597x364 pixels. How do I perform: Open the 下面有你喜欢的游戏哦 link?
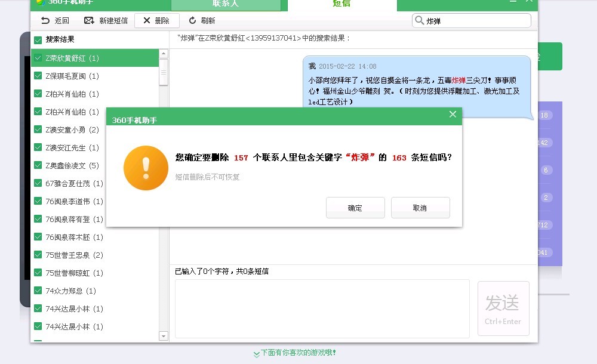point(295,353)
